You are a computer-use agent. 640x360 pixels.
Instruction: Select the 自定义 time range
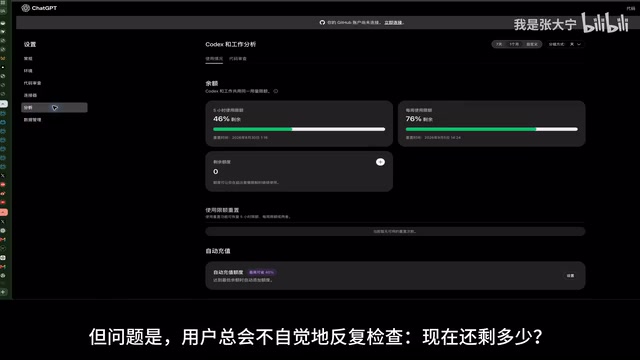[531, 44]
